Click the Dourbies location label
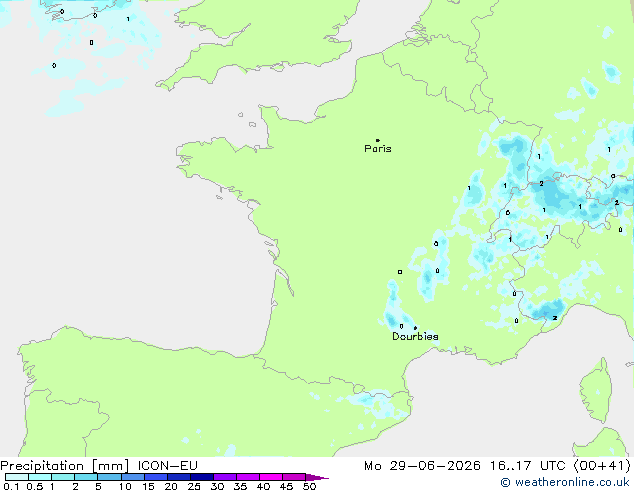This screenshot has height=490, width=634. pos(415,336)
